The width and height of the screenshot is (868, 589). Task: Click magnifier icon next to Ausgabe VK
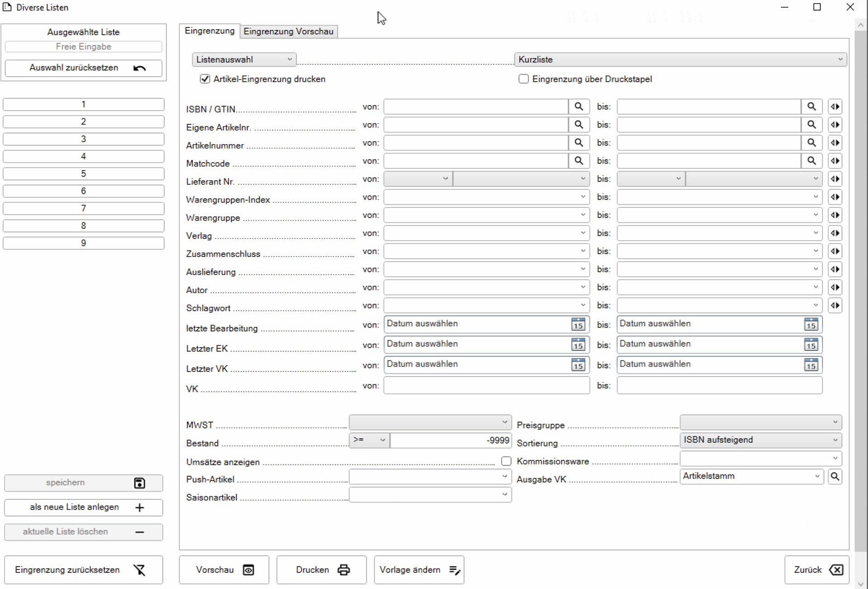click(835, 477)
